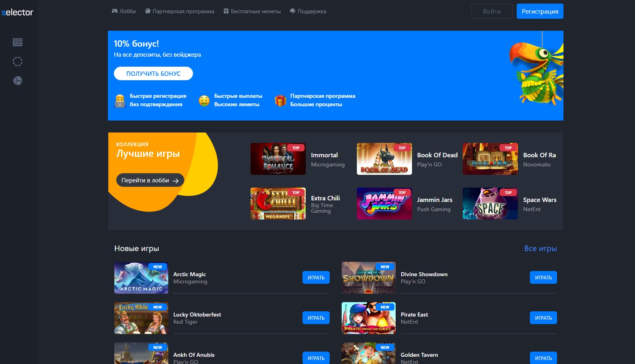Click the icon beside Партнерская программа
The width and height of the screenshot is (635, 364).
click(x=148, y=11)
